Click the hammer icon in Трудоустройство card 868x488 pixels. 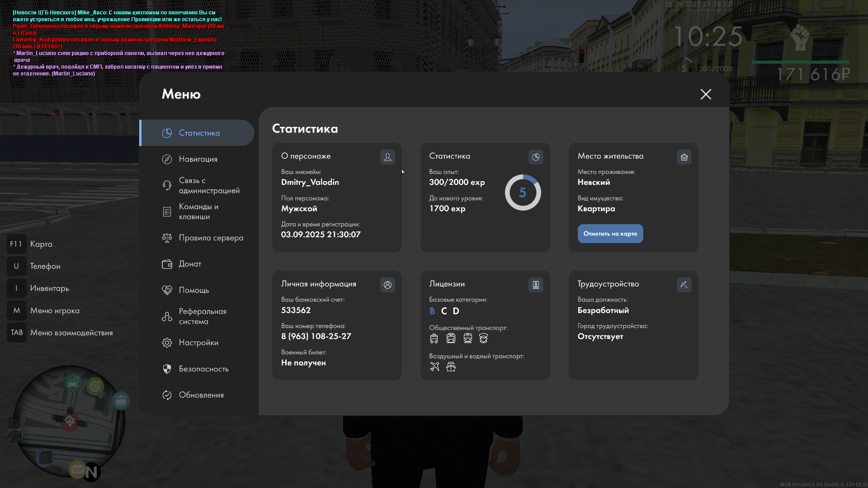click(x=684, y=285)
